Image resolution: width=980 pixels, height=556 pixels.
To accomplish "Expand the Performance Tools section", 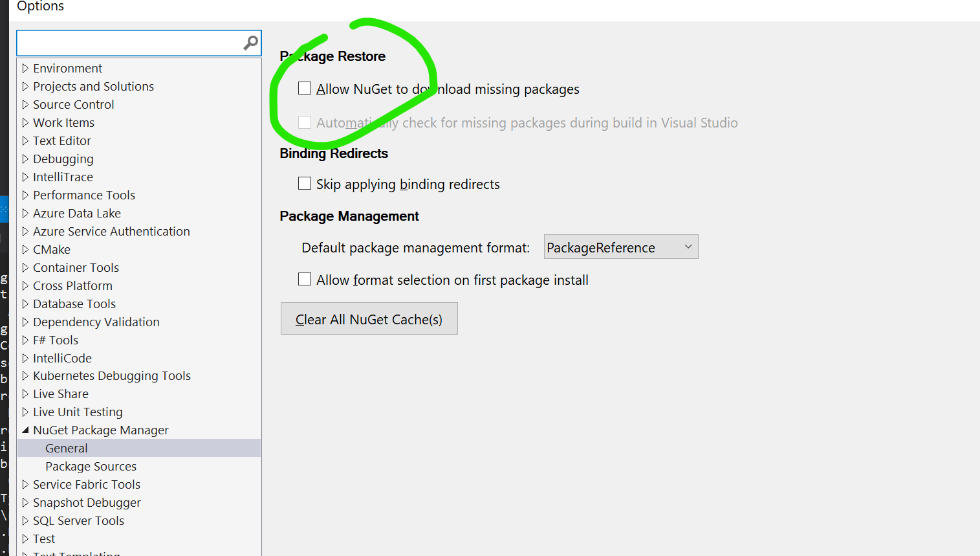I will click(x=25, y=195).
